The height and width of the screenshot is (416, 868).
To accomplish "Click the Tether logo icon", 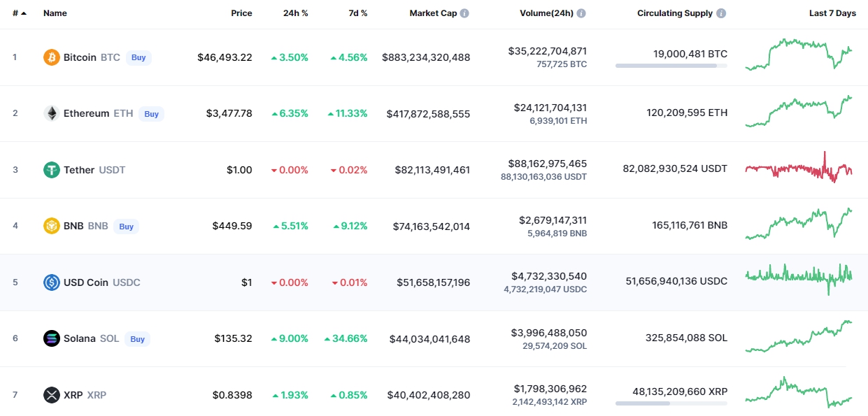I will point(52,170).
